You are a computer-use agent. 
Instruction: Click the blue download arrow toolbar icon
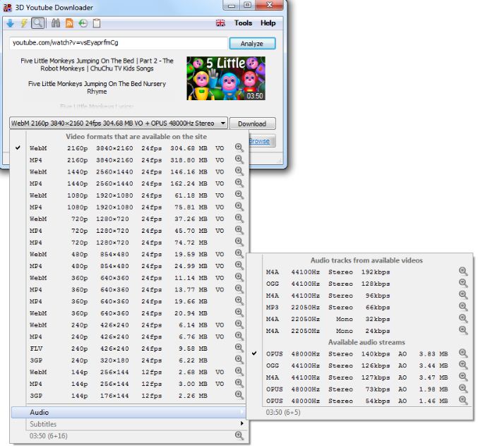pos(10,23)
